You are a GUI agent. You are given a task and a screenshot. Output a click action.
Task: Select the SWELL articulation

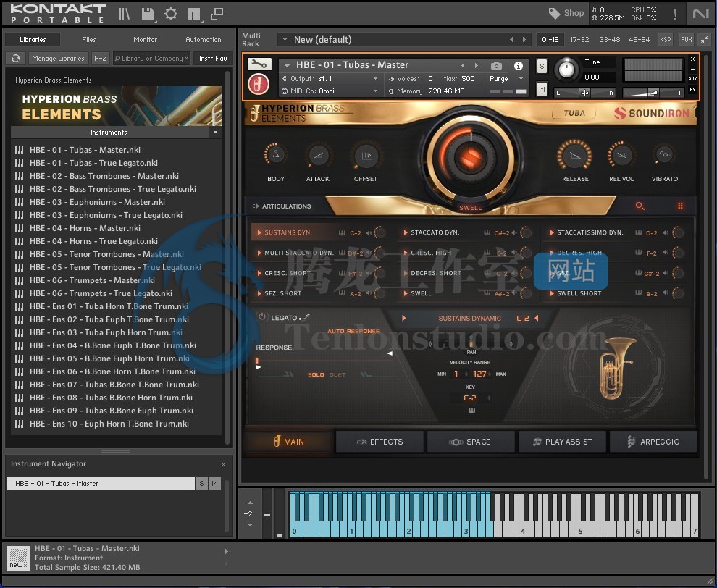421,293
